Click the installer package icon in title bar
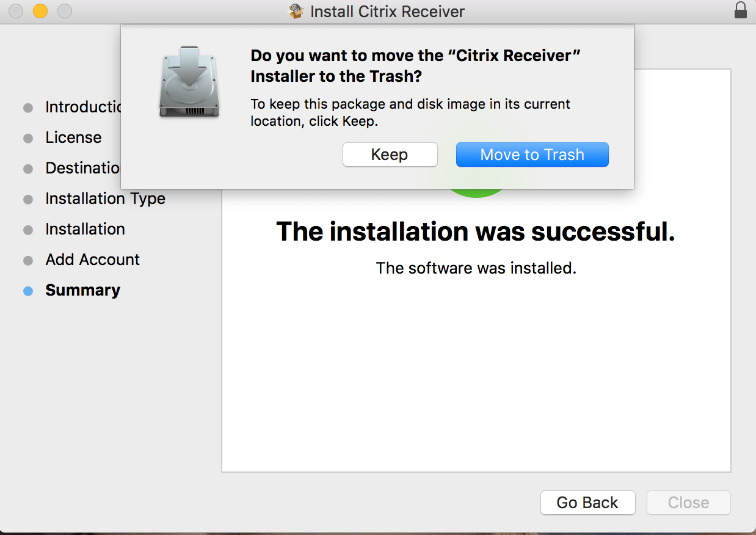This screenshot has width=756, height=535. click(296, 11)
